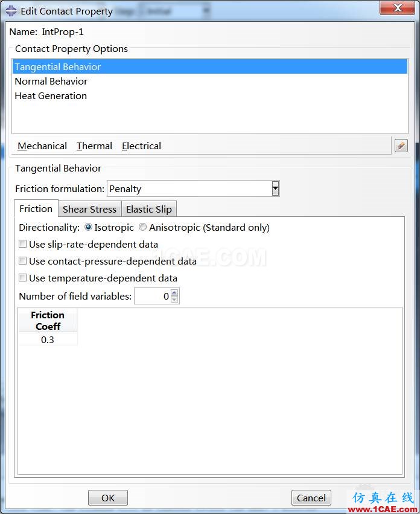
Task: Switch to the Elastic Slip tab
Action: (149, 209)
